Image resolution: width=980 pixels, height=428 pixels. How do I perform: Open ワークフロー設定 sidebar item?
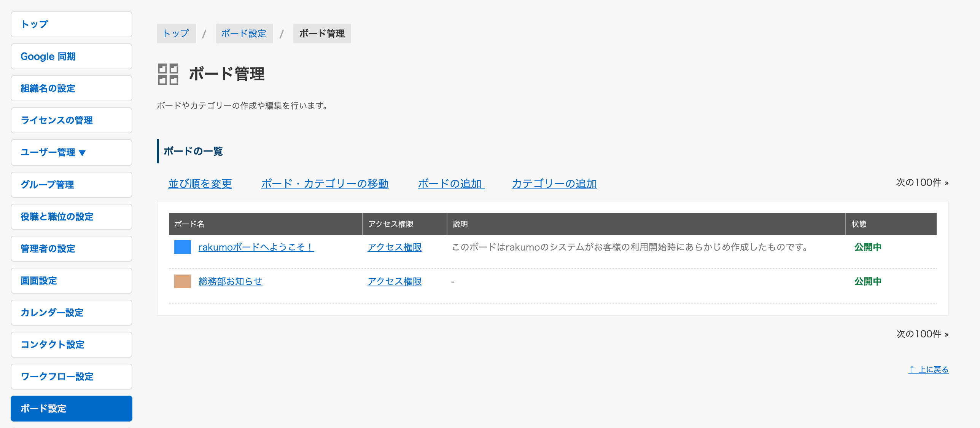72,377
